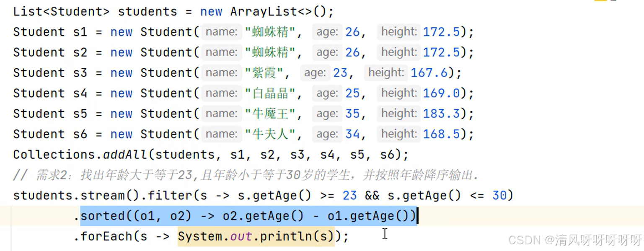
Task: Click the Student s6 variable declaration
Action: [x=50, y=134]
